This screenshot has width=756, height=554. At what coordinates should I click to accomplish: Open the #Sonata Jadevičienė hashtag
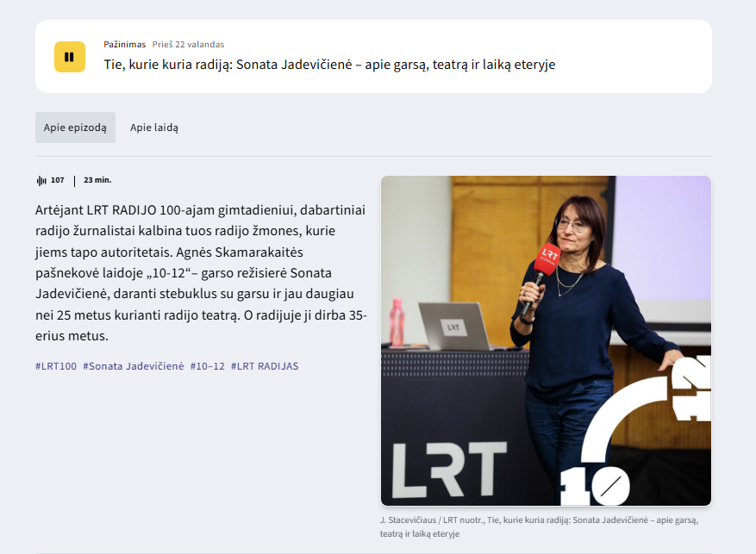tap(134, 366)
